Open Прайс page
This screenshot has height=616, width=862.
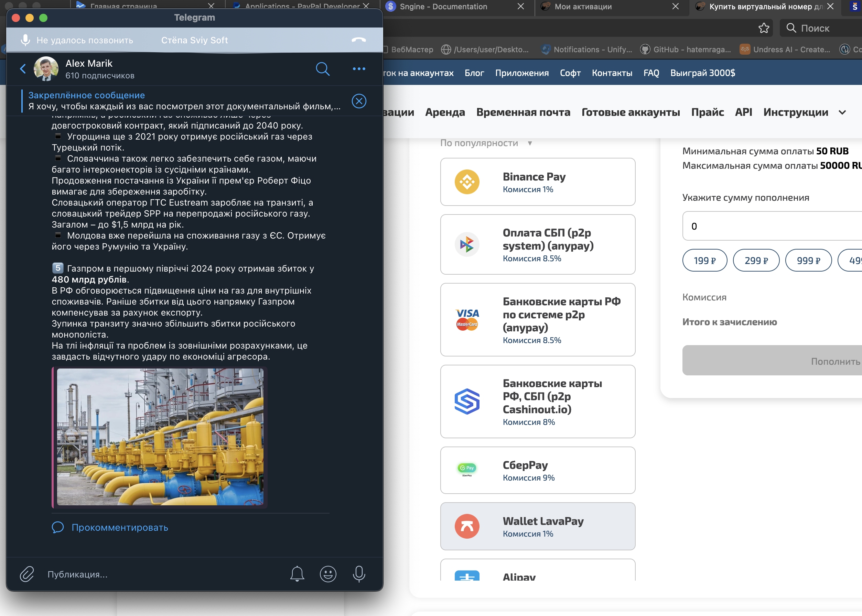pyautogui.click(x=708, y=112)
